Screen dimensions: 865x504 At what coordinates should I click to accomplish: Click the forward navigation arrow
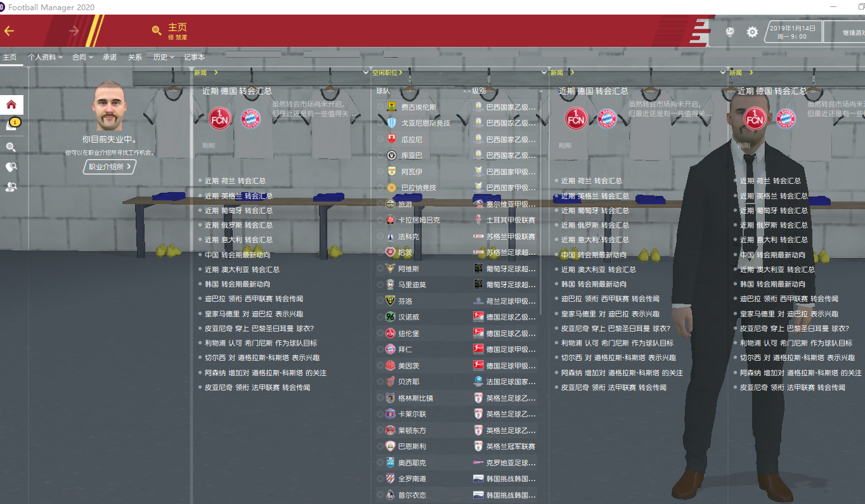[74, 30]
